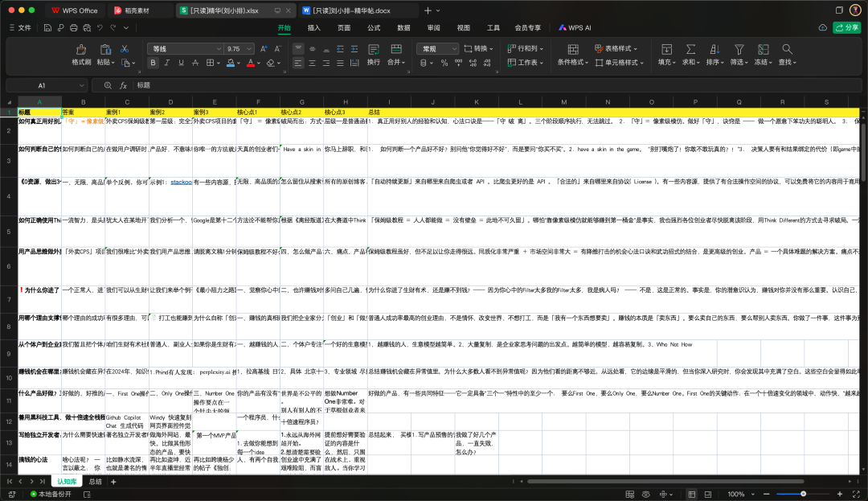
Task: Apply percent style with % icon
Action: click(x=444, y=63)
